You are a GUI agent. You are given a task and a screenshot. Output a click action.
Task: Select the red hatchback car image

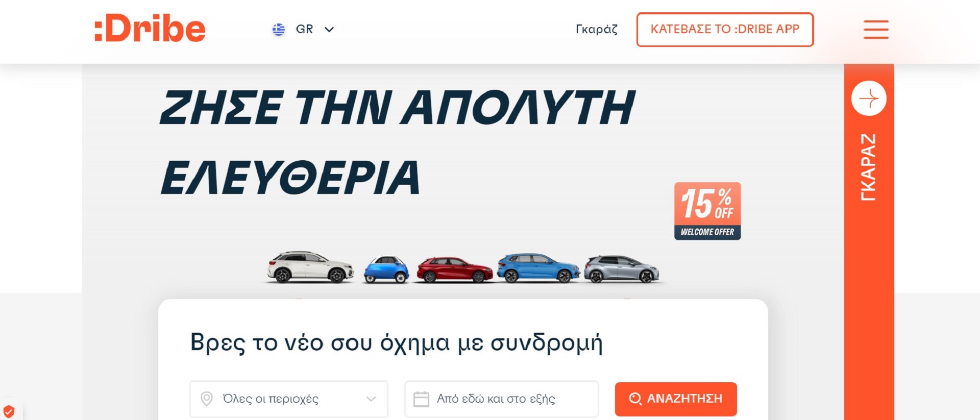455,269
